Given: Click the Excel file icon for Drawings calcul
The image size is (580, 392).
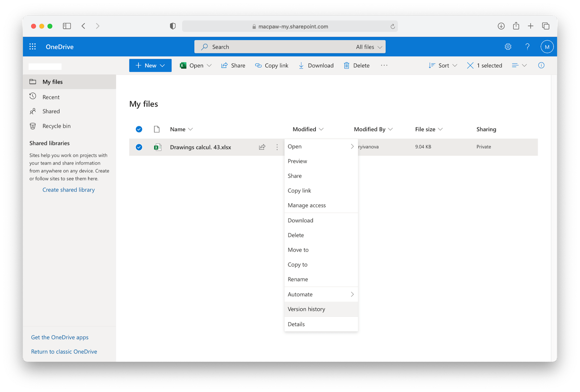Looking at the screenshot, I should pos(157,147).
